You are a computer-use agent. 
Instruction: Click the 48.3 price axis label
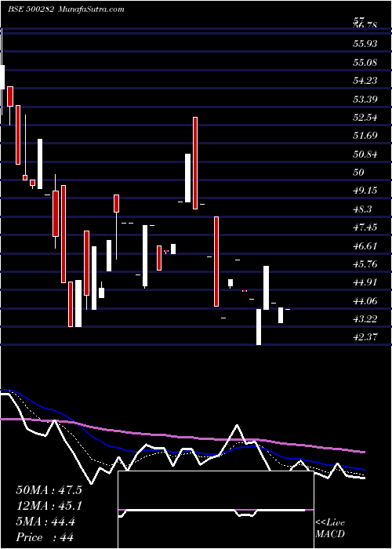coord(363,209)
